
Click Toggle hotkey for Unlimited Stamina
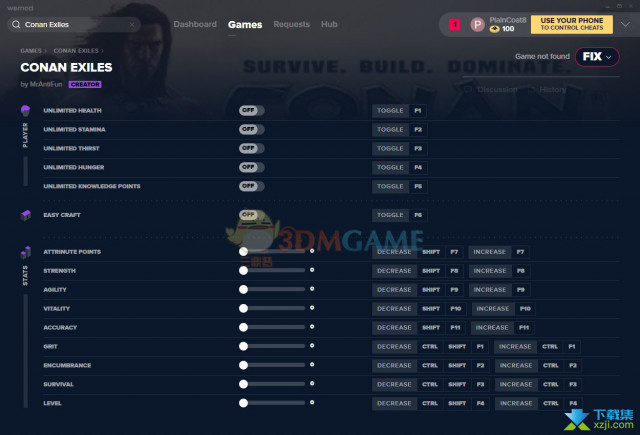pyautogui.click(x=390, y=130)
